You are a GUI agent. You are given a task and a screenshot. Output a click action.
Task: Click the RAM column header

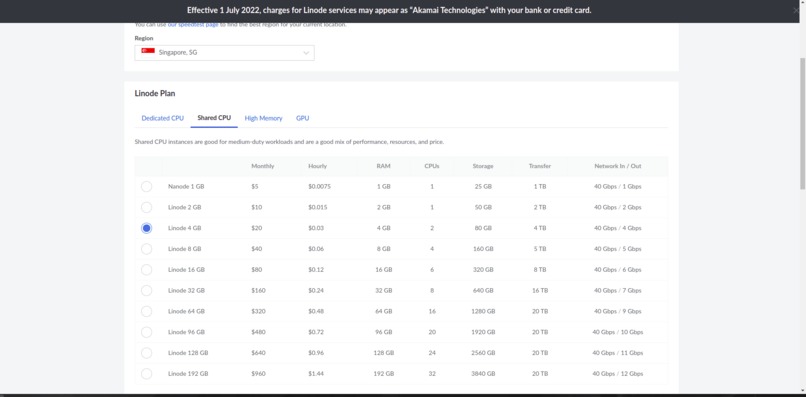(x=383, y=166)
